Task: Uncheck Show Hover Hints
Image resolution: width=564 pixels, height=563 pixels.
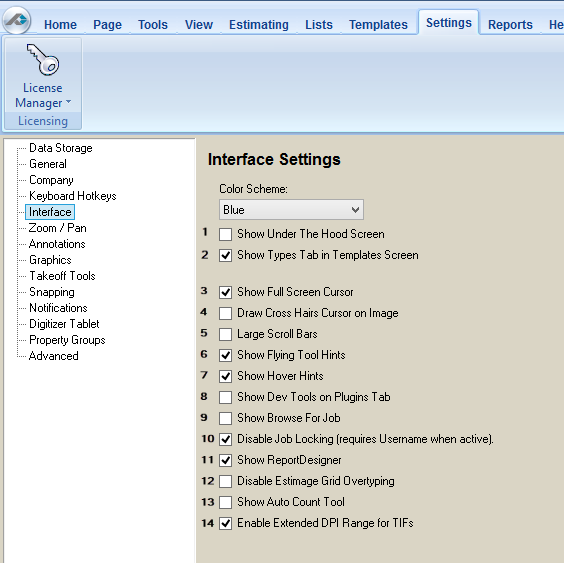Action: click(226, 376)
